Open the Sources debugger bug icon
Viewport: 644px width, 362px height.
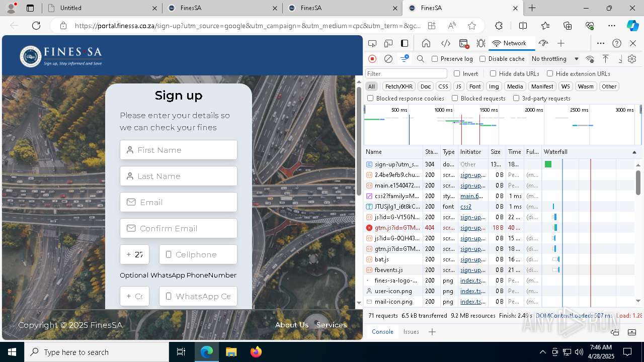click(481, 43)
